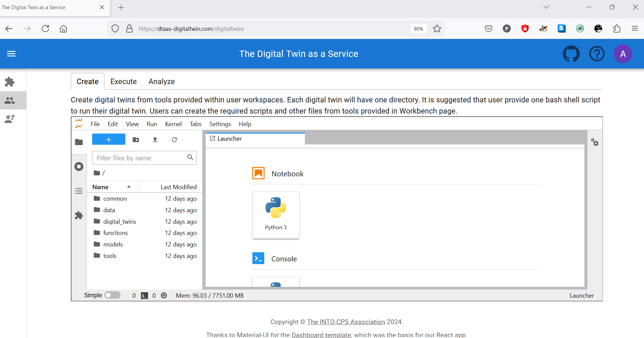The image size is (644, 338).
Task: Open the GitHub repository icon
Action: 571,54
